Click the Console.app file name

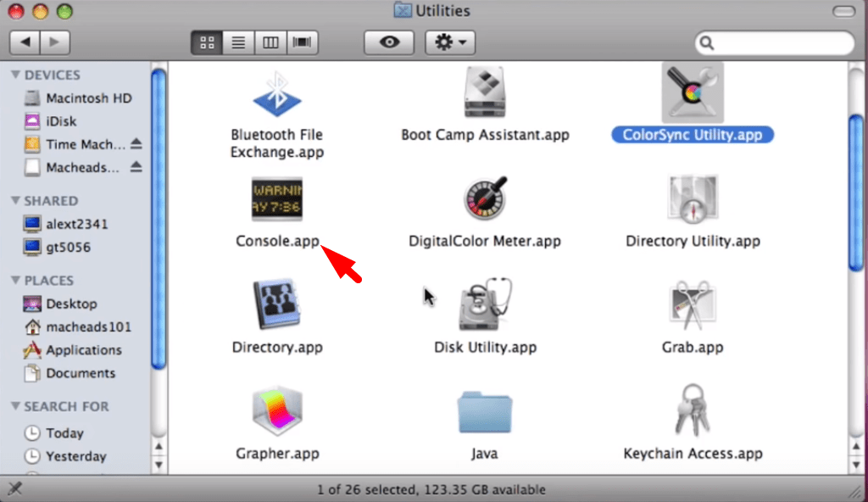coord(277,241)
